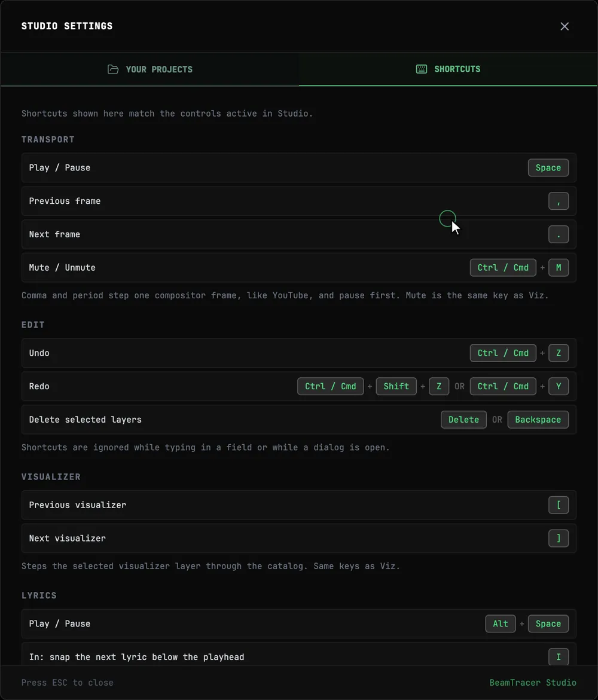Select the Previous visualizer row label

coord(78,505)
